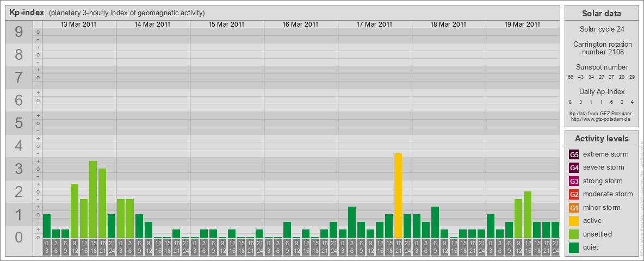Click the 'Kp-data from GFZ Potsdam:' text
Image resolution: width=644 pixels, height=261 pixels.
[602, 114]
